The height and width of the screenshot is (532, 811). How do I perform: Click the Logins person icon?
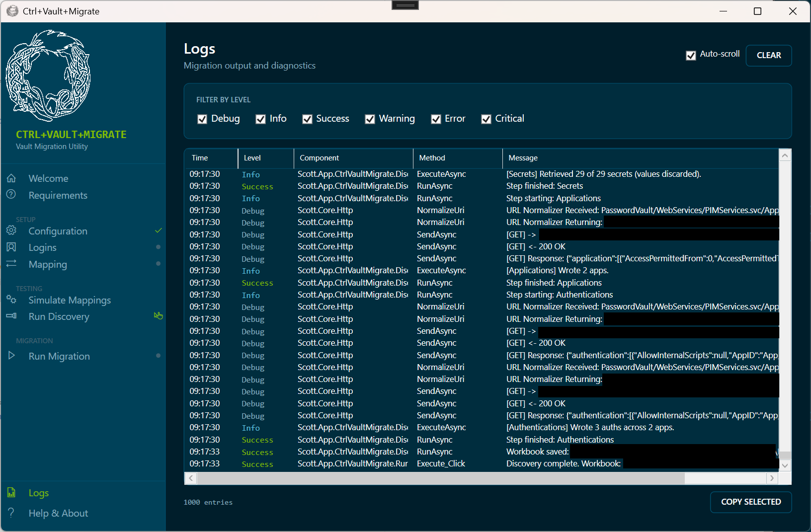coord(11,247)
